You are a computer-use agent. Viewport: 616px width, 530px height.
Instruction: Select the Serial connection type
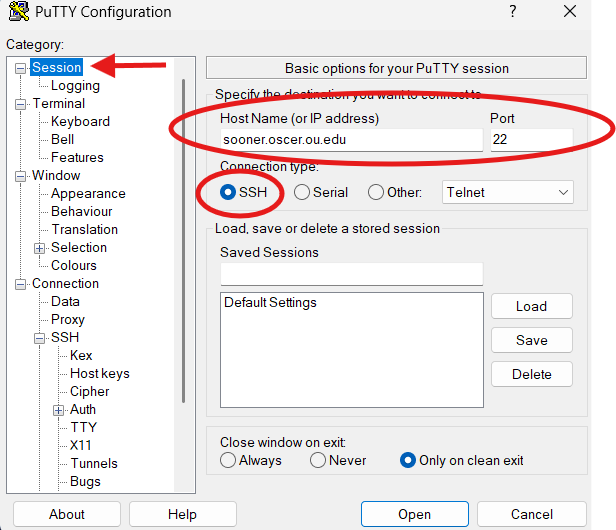point(302,192)
